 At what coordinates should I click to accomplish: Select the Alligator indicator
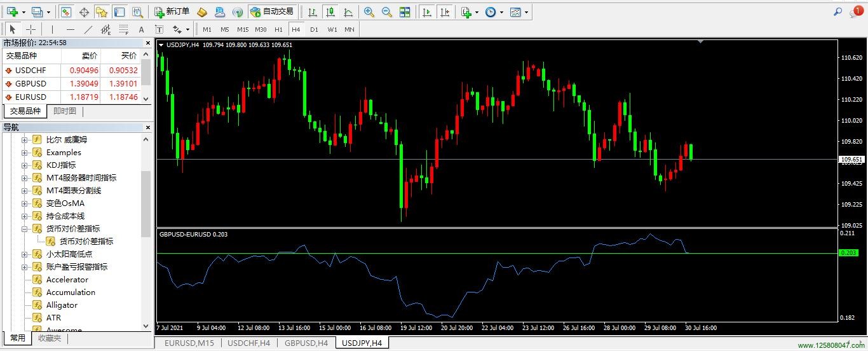coord(62,305)
